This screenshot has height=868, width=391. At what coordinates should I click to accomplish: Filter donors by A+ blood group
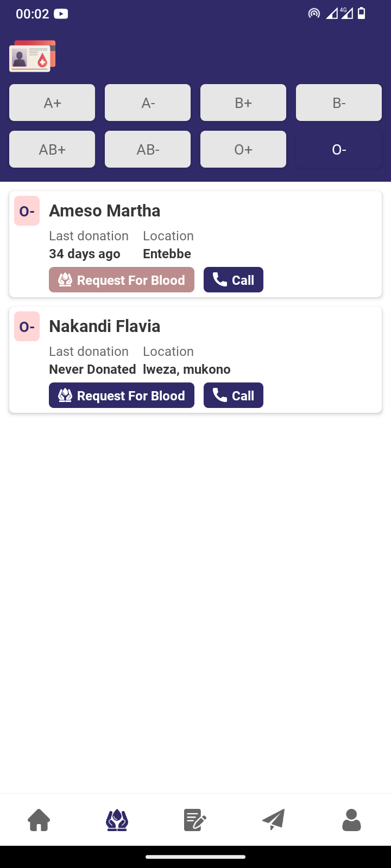coord(52,103)
